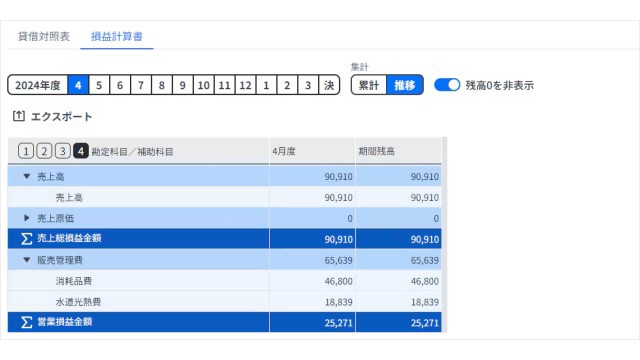
Task: Select month 9 in period selector
Action: pyautogui.click(x=182, y=85)
